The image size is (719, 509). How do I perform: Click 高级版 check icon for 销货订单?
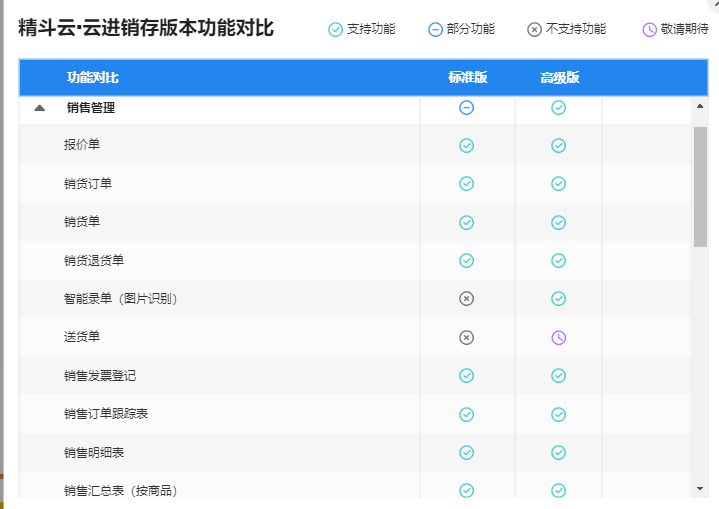point(558,184)
